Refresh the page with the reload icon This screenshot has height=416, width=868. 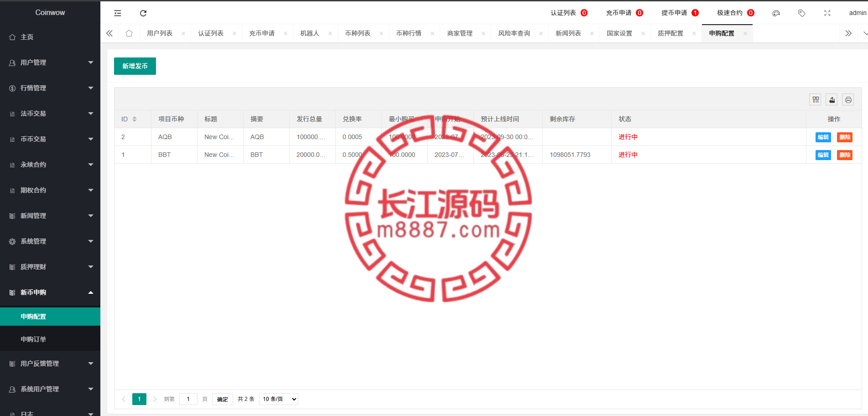tap(143, 13)
